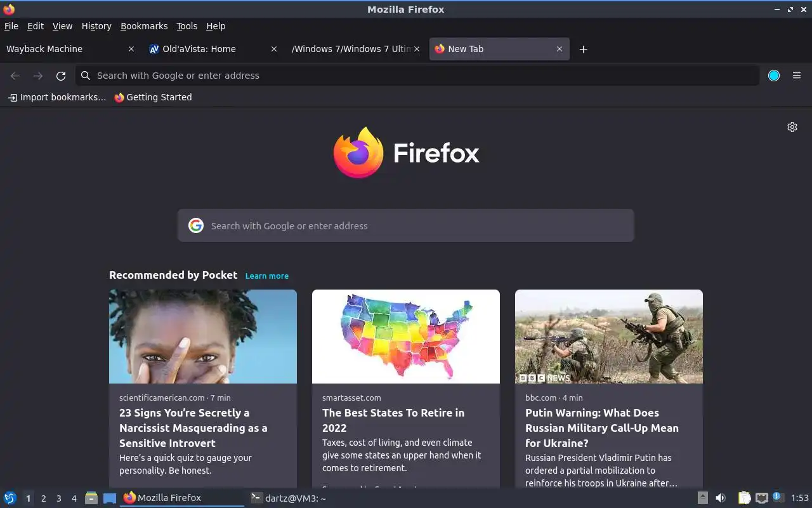Reload the current page
The height and width of the screenshot is (508, 812).
61,76
